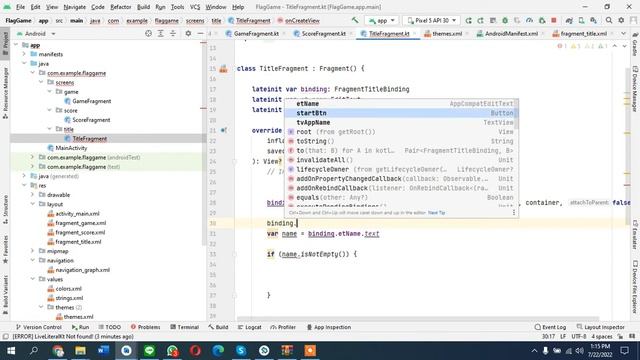Open Version Control tool window
The image size is (640, 360).
pos(38,327)
